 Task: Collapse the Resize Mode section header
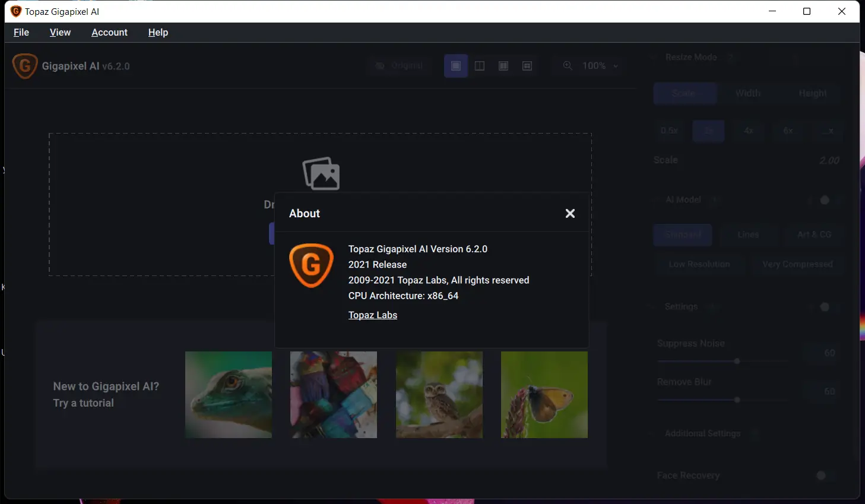tap(692, 57)
